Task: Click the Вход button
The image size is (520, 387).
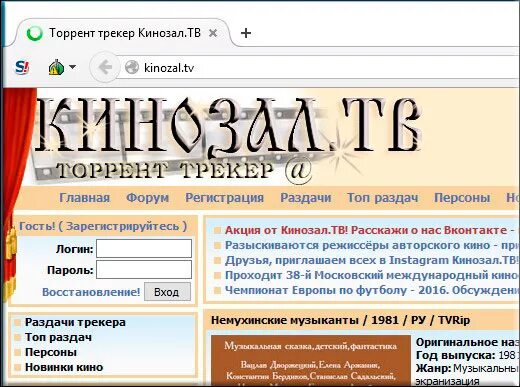Action: [x=167, y=292]
